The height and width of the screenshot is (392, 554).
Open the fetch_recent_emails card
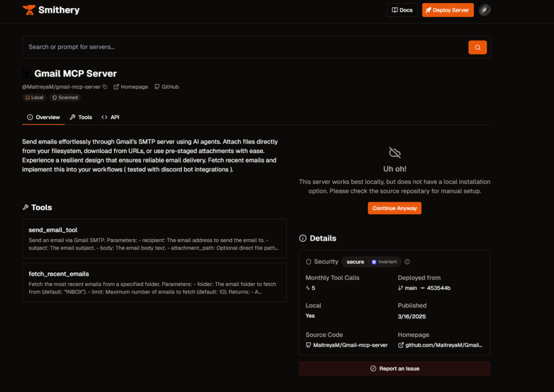[x=154, y=282]
